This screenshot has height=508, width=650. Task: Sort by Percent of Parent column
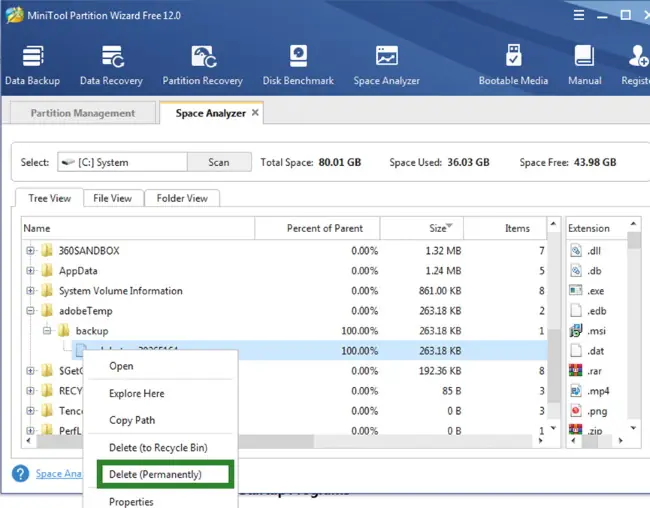[317, 228]
